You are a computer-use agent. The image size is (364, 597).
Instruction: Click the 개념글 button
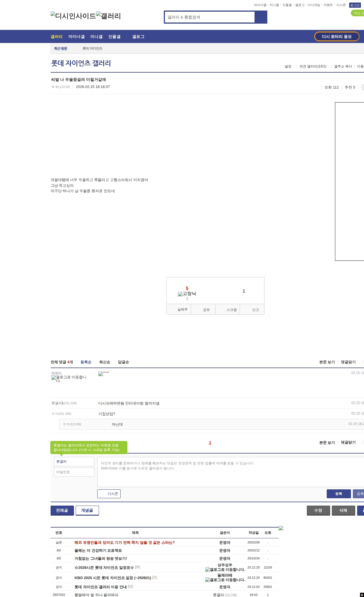(87, 510)
